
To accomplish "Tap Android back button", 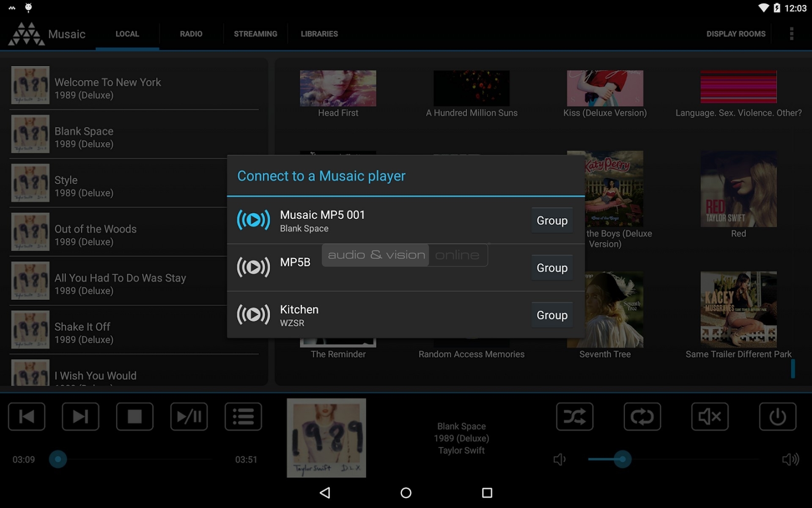I will (x=325, y=493).
